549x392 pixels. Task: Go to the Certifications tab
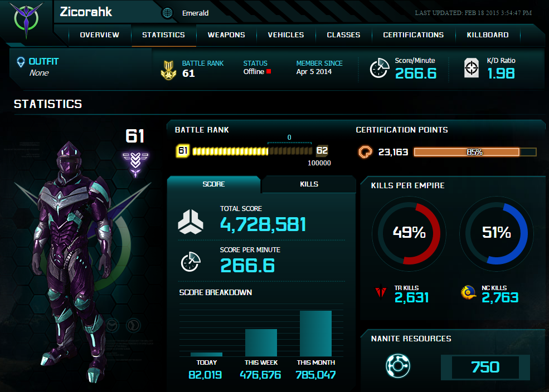tap(413, 35)
